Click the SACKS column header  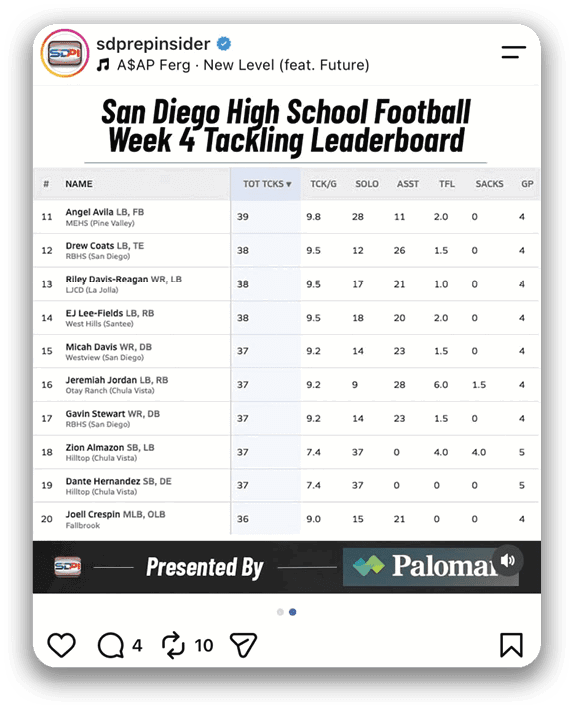(x=489, y=184)
